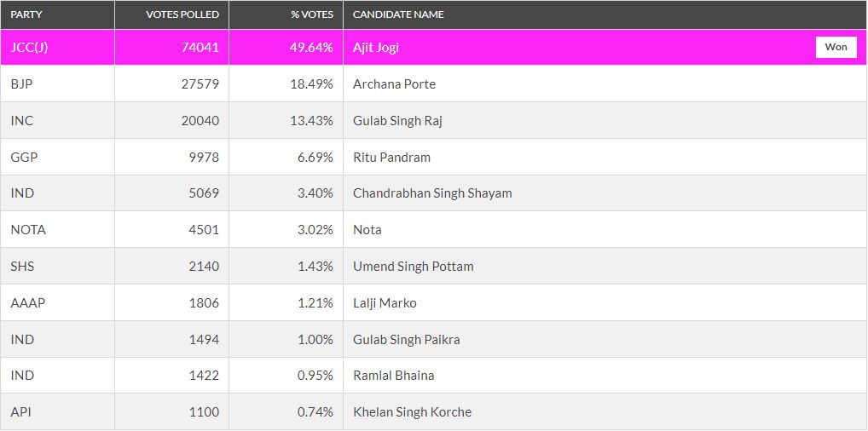Click candidate Khelan Singh Korche

(412, 412)
